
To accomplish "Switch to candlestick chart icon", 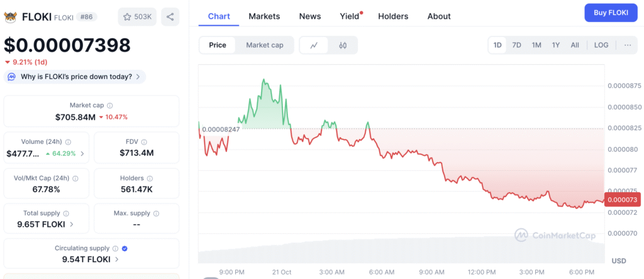I will click(x=343, y=45).
